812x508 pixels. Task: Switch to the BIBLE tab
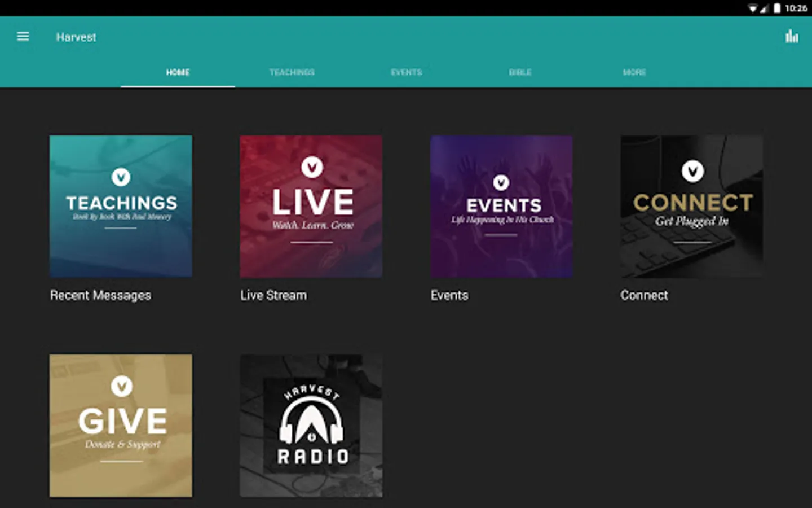(x=520, y=72)
